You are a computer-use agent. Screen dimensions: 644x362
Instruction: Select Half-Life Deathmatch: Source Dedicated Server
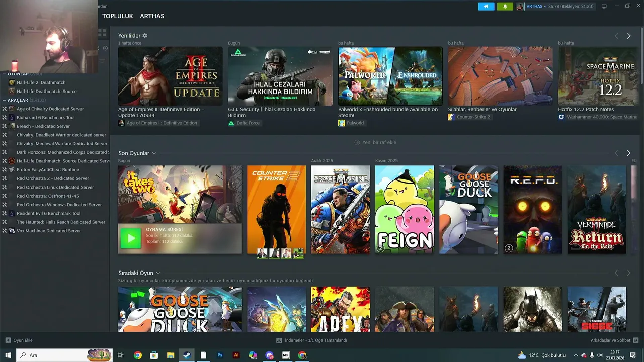(63, 161)
